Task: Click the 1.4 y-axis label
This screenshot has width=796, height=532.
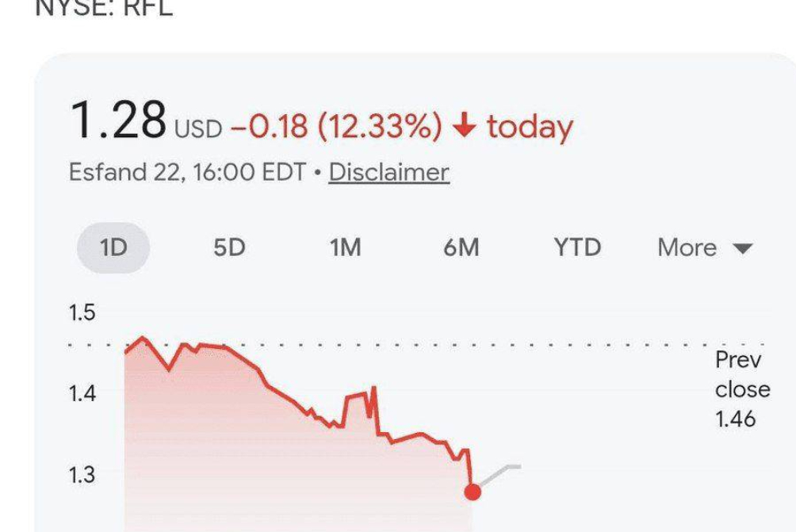Action: pyautogui.click(x=81, y=393)
